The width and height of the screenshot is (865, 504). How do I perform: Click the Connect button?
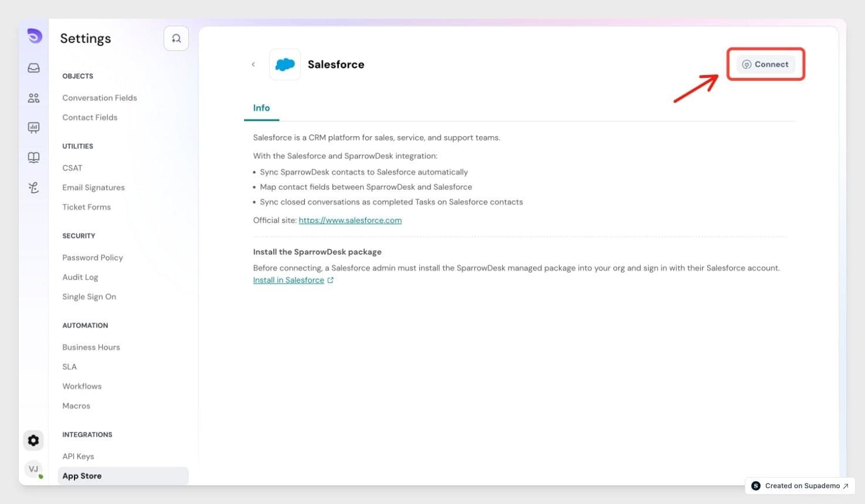tap(765, 64)
